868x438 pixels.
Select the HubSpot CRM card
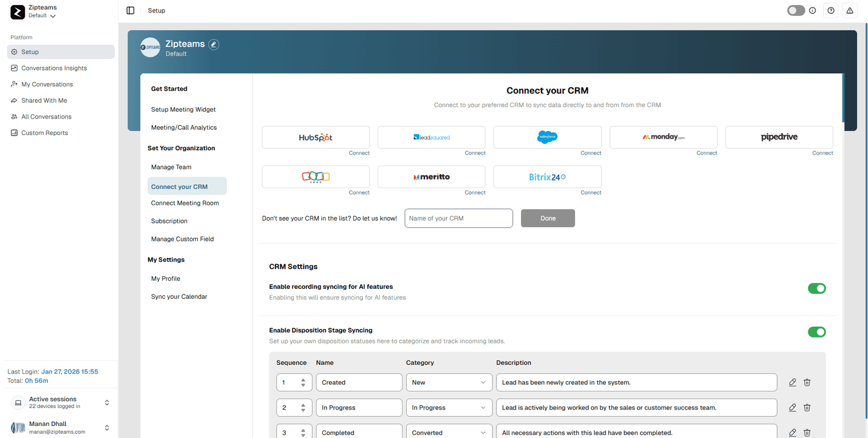pos(315,137)
